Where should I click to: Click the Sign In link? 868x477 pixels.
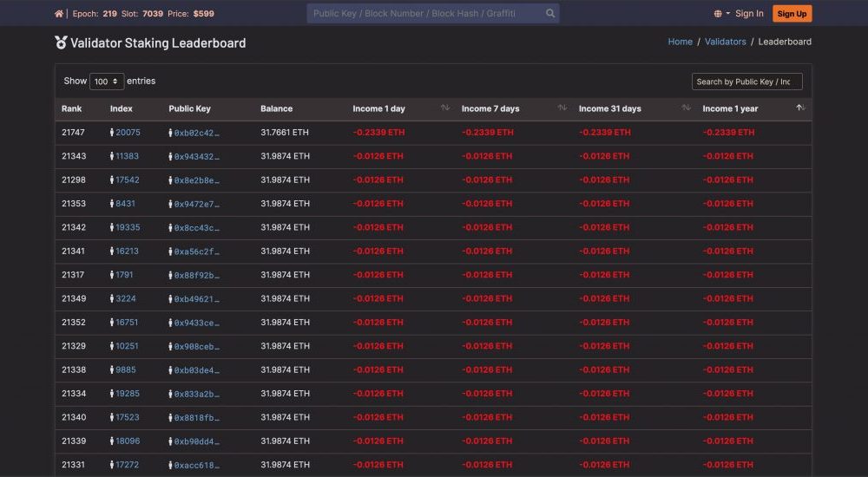point(749,14)
